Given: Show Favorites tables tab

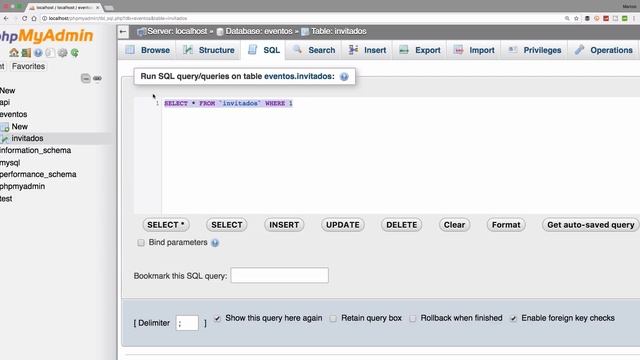Looking at the screenshot, I should 28,66.
